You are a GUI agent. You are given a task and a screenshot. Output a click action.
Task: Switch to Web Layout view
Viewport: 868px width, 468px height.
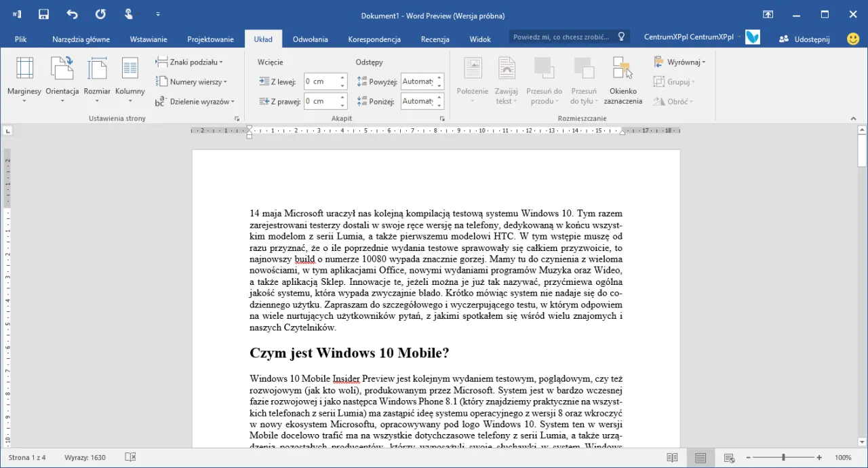[729, 458]
